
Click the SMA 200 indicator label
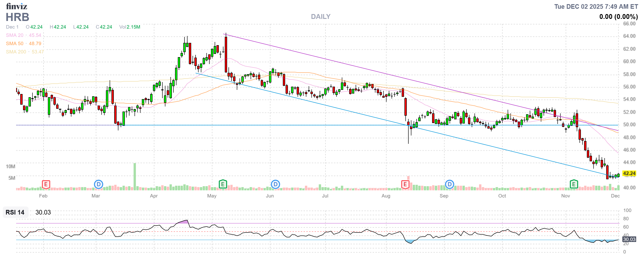click(16, 52)
